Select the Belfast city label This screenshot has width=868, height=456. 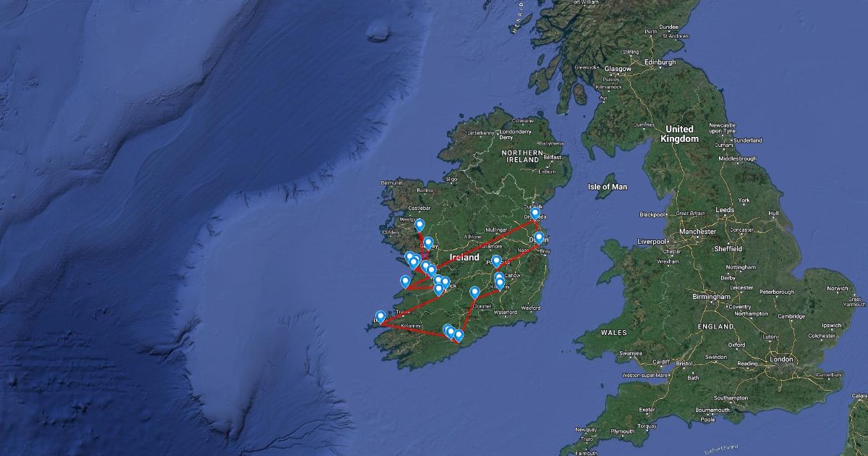pos(553,157)
